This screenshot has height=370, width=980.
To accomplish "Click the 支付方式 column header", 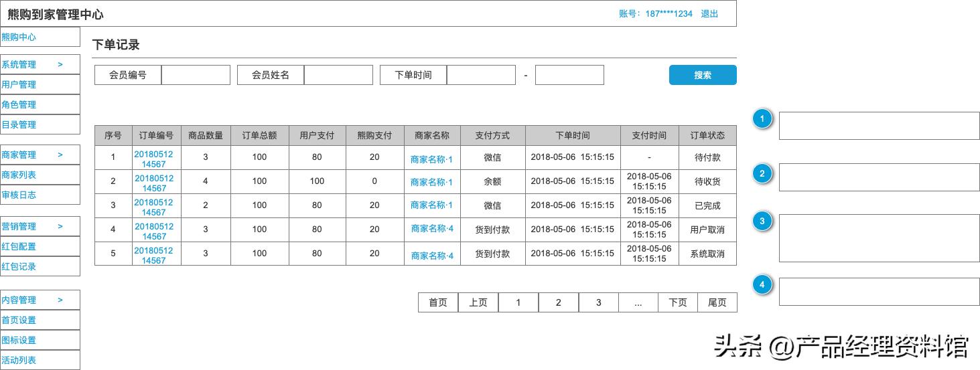I will coord(492,135).
